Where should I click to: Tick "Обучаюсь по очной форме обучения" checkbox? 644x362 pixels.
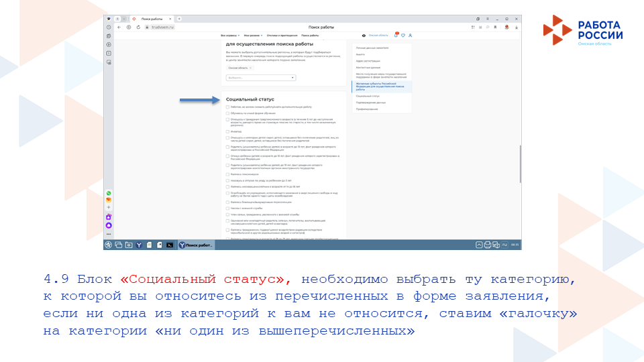(x=227, y=113)
